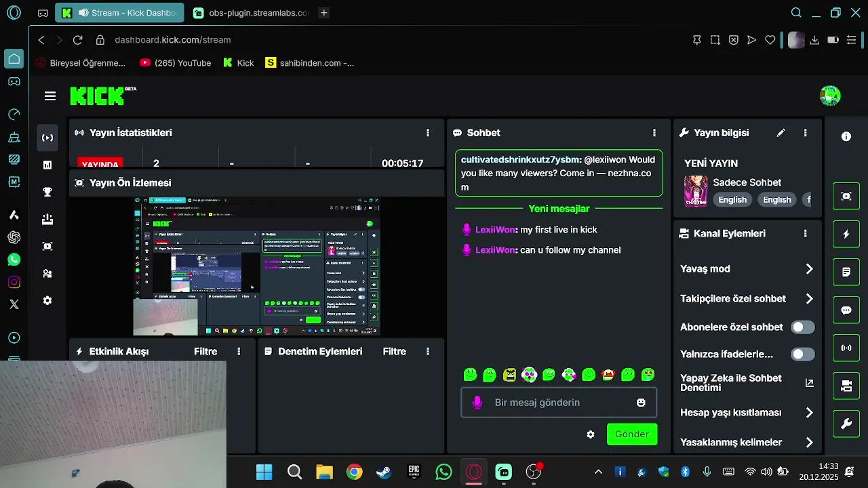
Task: Open Etkinlik Akışı three-dot menu
Action: [239, 352]
